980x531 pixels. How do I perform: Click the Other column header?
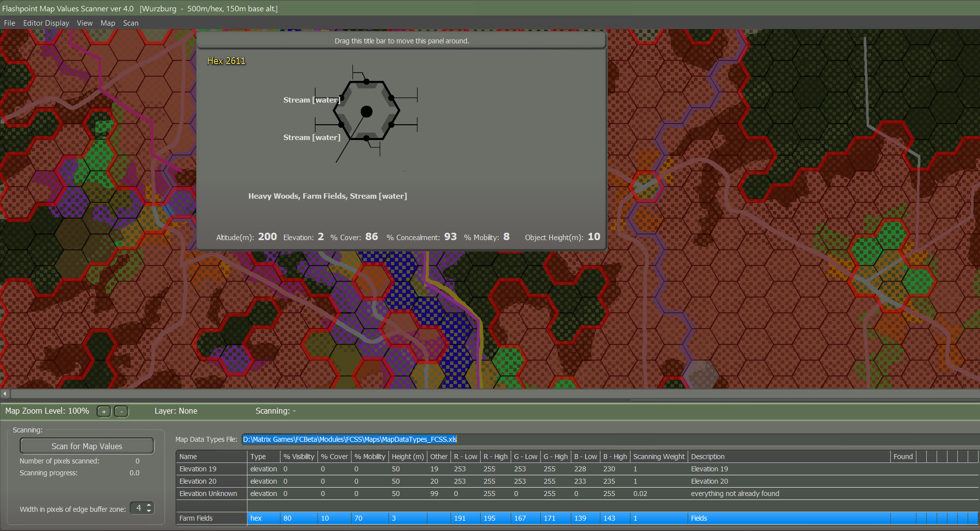439,457
